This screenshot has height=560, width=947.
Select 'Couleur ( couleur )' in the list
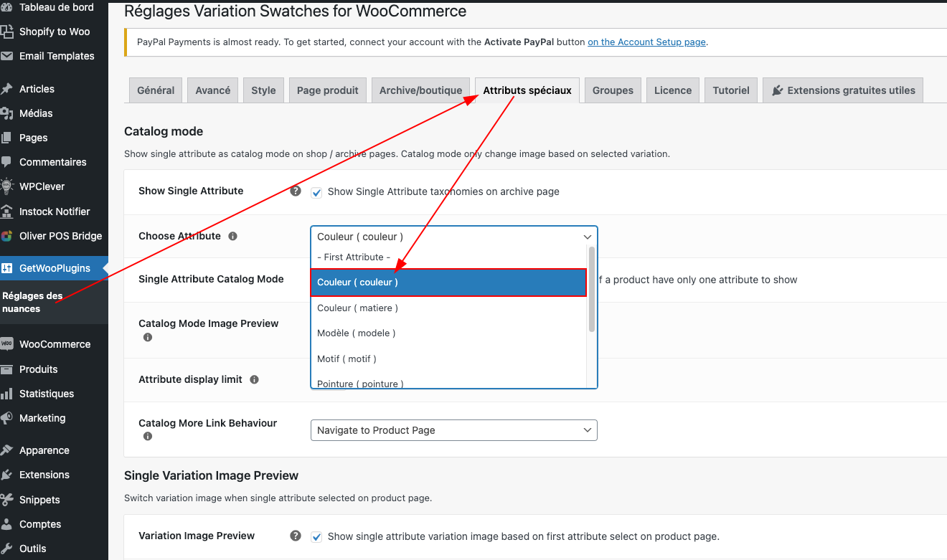click(x=449, y=283)
